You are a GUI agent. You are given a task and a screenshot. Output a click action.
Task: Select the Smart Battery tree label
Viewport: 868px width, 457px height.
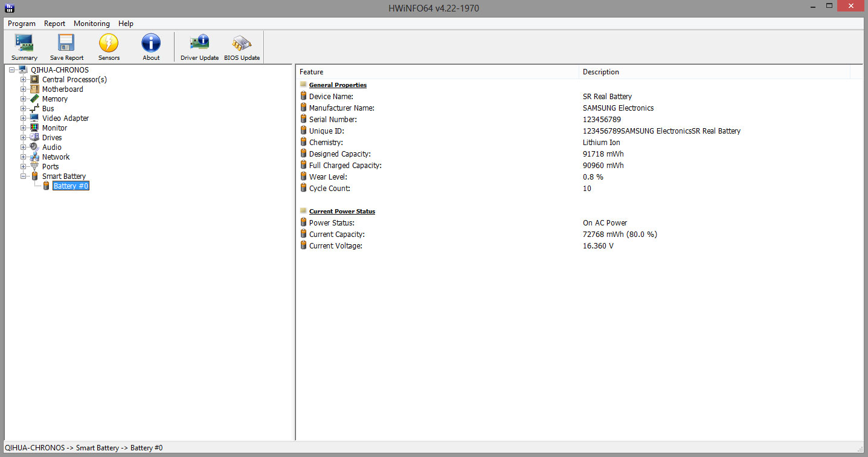tap(64, 177)
